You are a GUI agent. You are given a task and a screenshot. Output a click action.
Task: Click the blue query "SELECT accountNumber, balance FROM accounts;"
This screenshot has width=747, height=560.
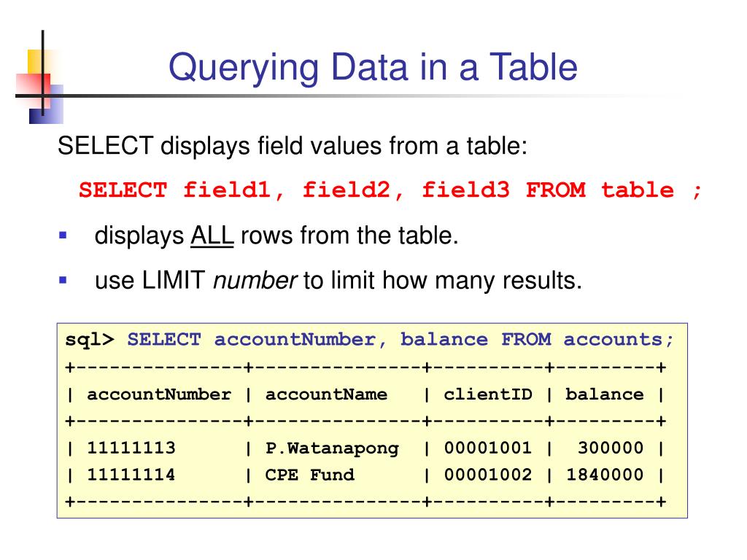click(x=400, y=340)
